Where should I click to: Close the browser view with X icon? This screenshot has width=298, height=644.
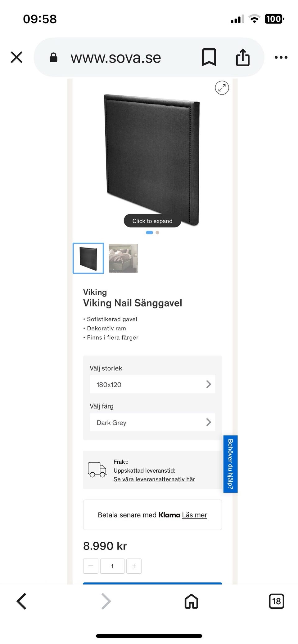click(x=16, y=57)
